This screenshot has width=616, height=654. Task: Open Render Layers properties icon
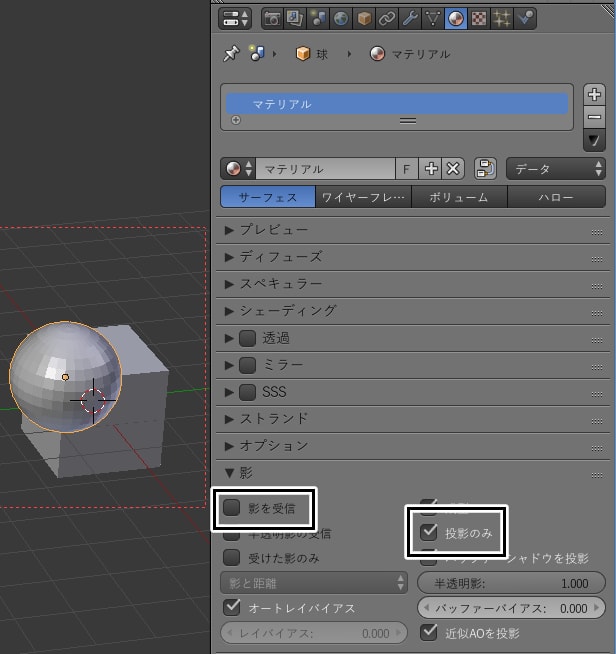pyautogui.click(x=295, y=18)
